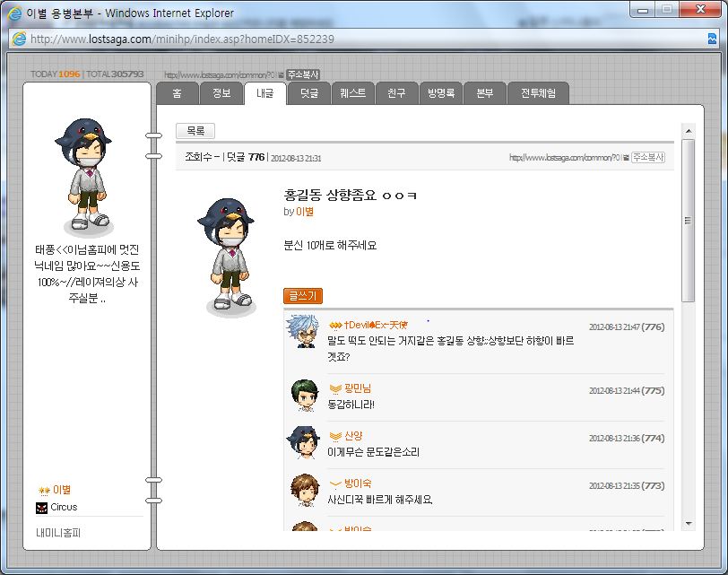Click the Circus guild emblem icon
This screenshot has height=575, width=728.
(x=41, y=508)
